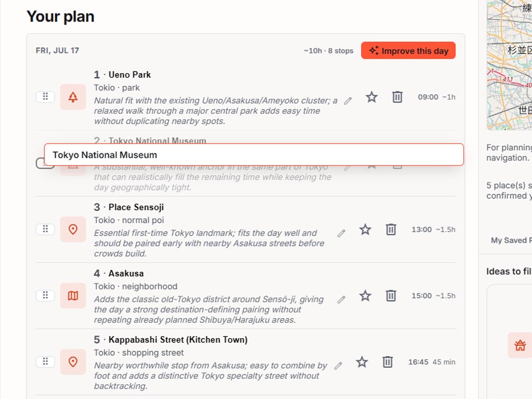Click the ~10h · 8 stops summary
The height and width of the screenshot is (399, 532).
[329, 51]
